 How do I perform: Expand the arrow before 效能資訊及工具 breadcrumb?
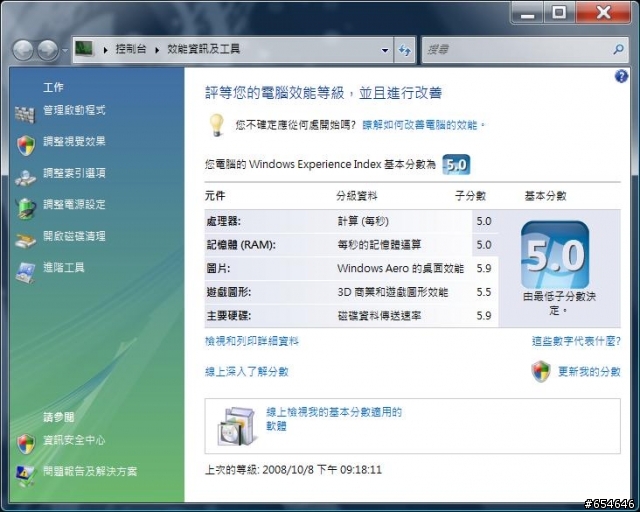click(x=157, y=50)
